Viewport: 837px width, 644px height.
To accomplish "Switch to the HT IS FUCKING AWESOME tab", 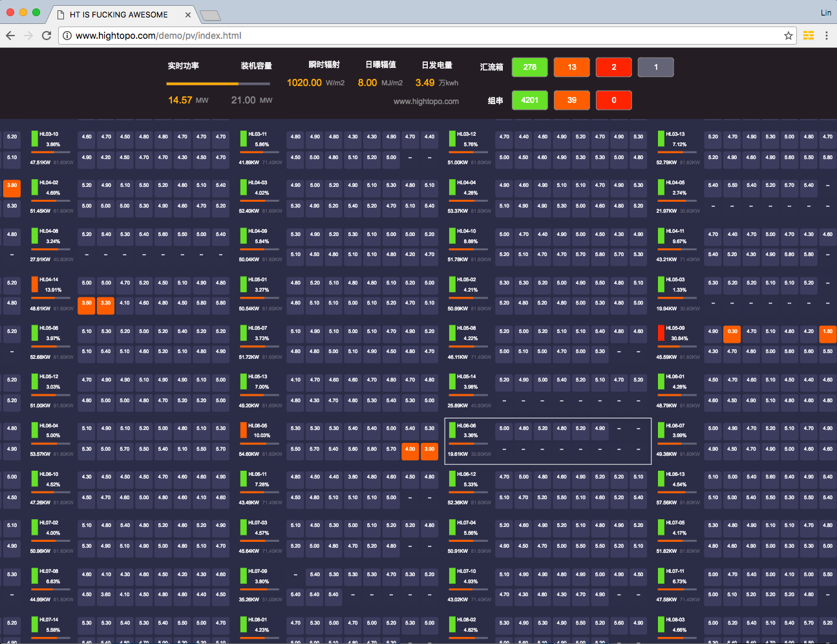I will coord(120,14).
